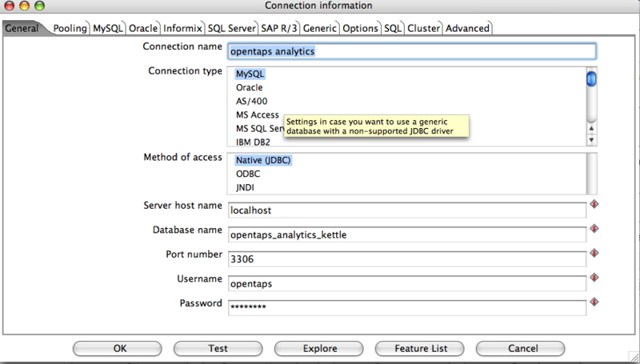The height and width of the screenshot is (364, 640).
Task: Close the Connection information window
Action: pos(10,6)
